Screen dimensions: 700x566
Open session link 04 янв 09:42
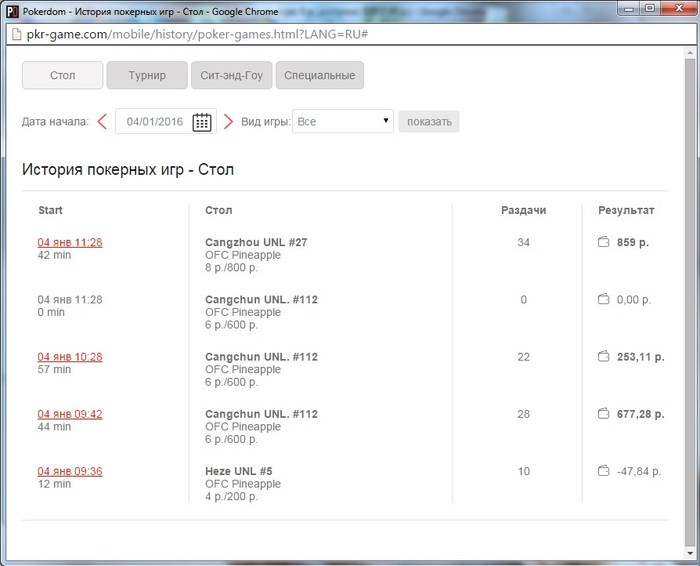pos(70,414)
